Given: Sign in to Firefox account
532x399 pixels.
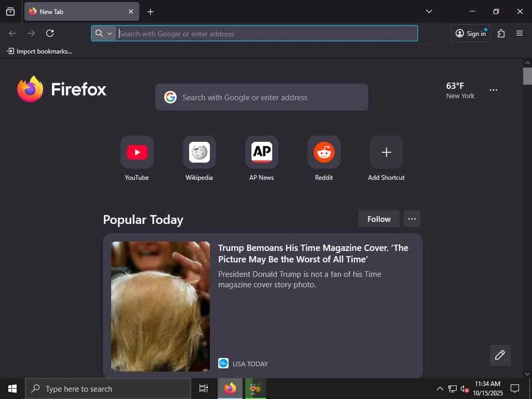Looking at the screenshot, I should coord(471,33).
